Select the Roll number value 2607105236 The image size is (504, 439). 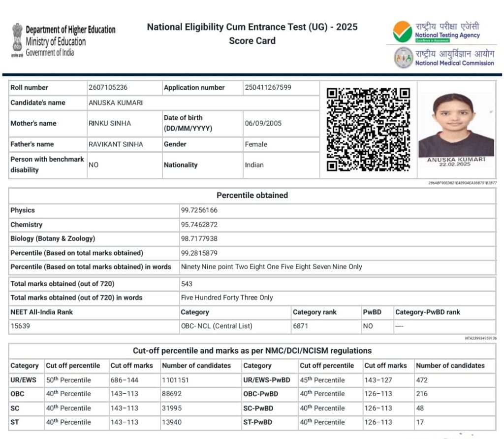[108, 87]
